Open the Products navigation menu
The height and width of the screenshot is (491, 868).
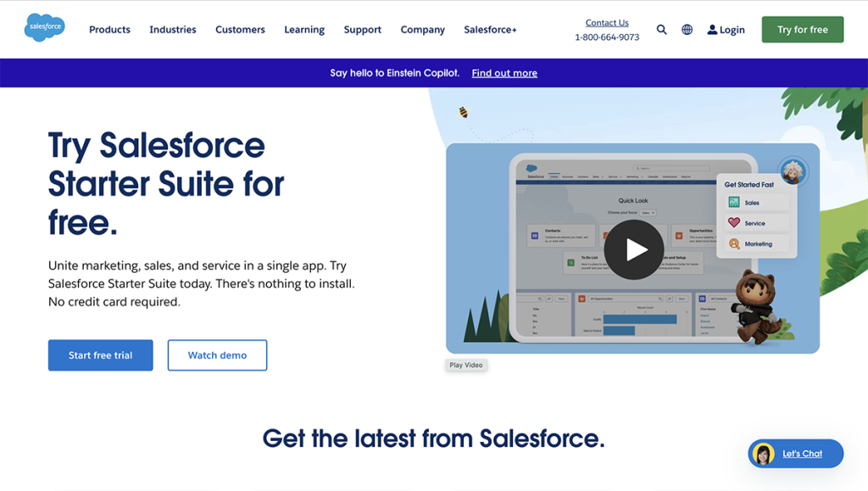click(x=109, y=29)
